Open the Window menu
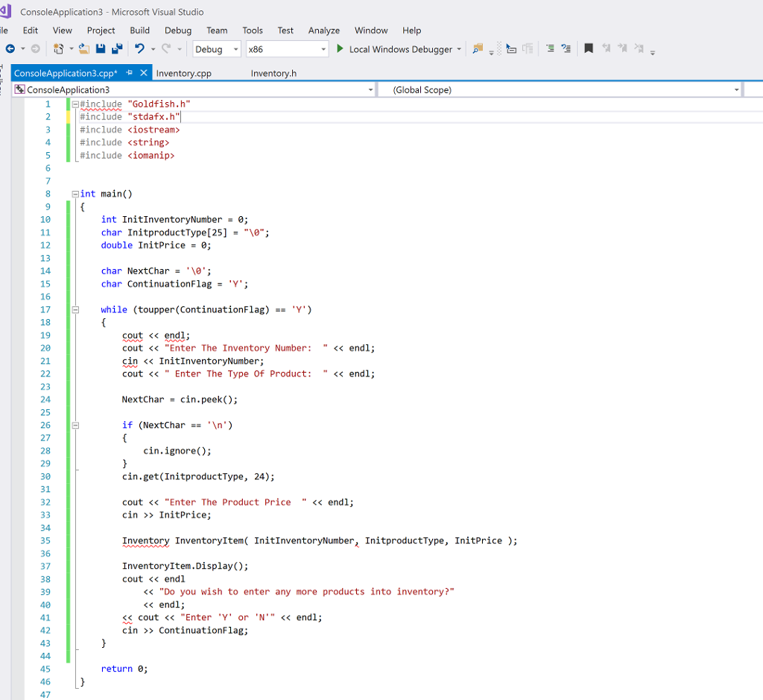 click(x=371, y=30)
